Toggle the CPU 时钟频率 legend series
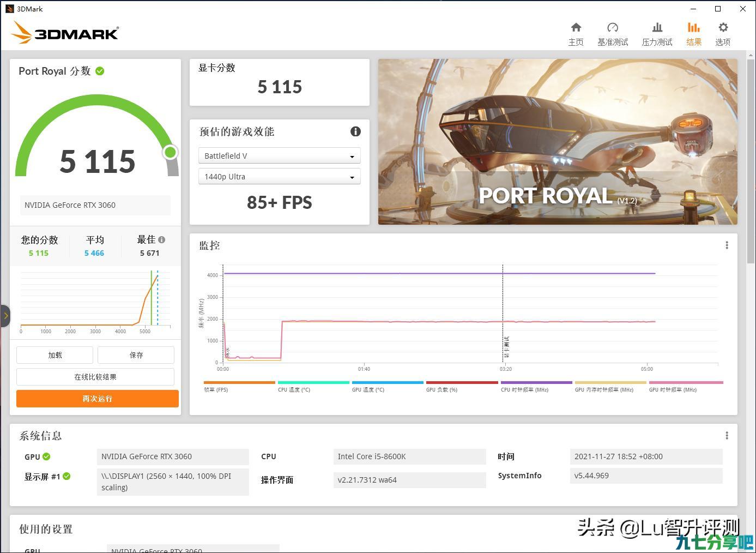This screenshot has height=553, width=756. (536, 386)
